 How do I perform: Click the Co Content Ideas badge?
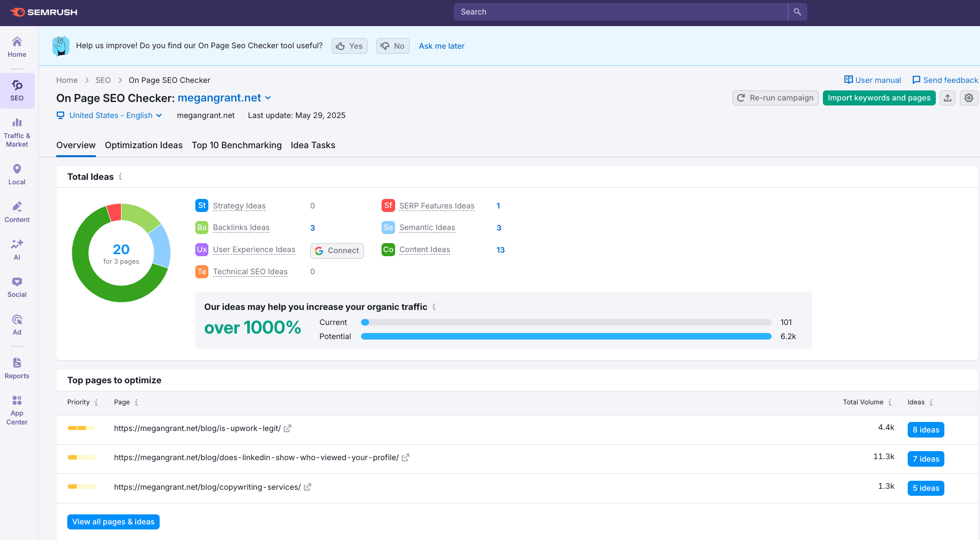[x=388, y=250]
